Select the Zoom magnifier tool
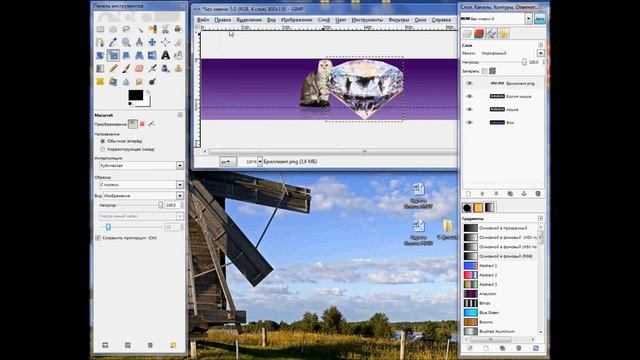 (x=127, y=42)
